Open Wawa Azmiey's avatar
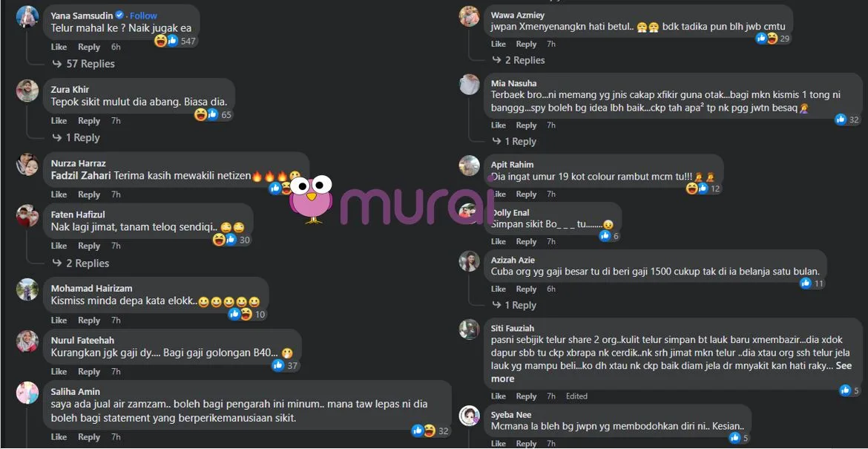 point(470,16)
